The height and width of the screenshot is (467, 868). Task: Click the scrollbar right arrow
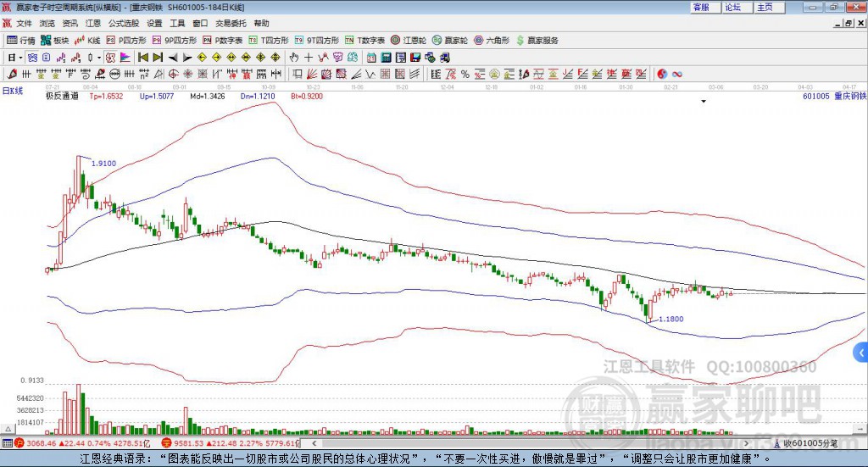[x=746, y=443]
